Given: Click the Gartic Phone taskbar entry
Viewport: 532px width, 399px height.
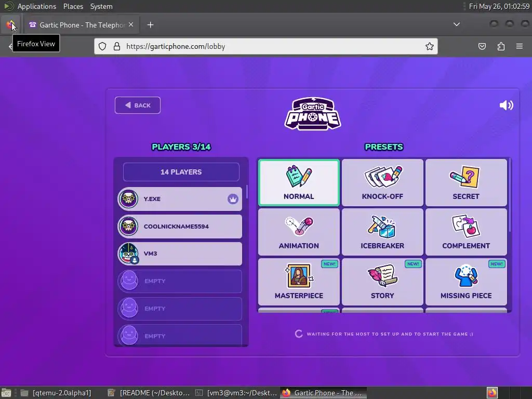Looking at the screenshot, I should click(324, 393).
